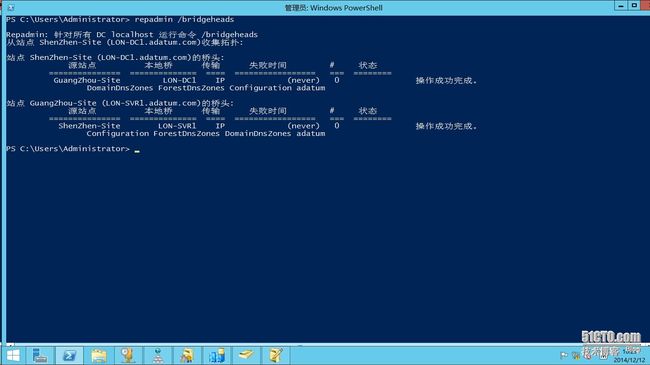This screenshot has width=650, height=365.
Task: Open the blue servers taskbar icon
Action: coord(217,355)
